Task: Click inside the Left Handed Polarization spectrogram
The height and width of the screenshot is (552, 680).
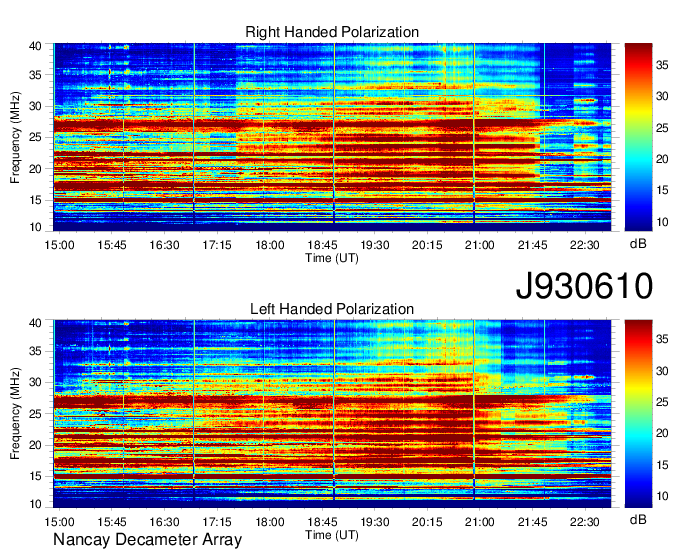Action: click(332, 414)
